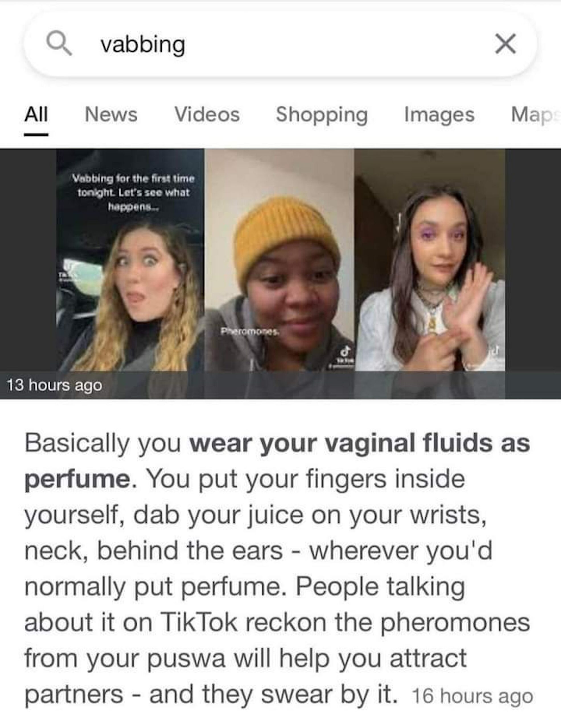Open the Videos tab
The image size is (561, 728).
pyautogui.click(x=207, y=114)
